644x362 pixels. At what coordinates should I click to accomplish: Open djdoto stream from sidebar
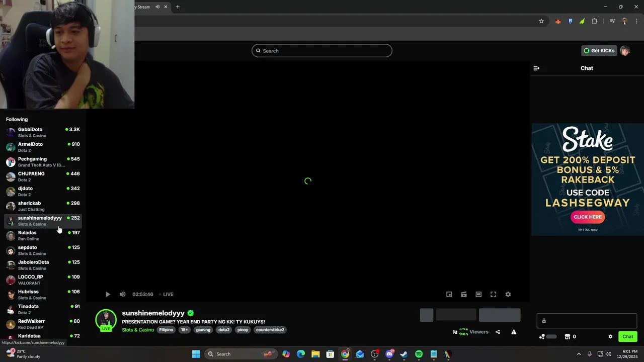[x=43, y=191]
